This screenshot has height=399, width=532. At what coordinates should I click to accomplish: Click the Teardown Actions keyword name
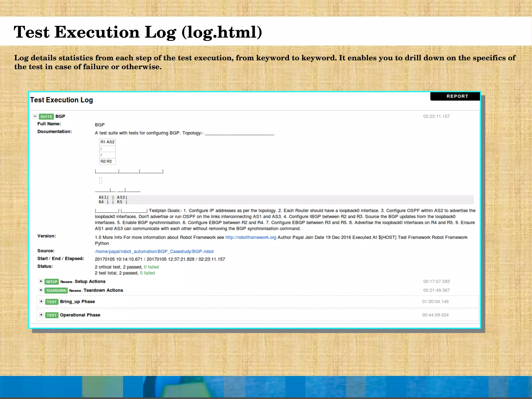pos(103,290)
